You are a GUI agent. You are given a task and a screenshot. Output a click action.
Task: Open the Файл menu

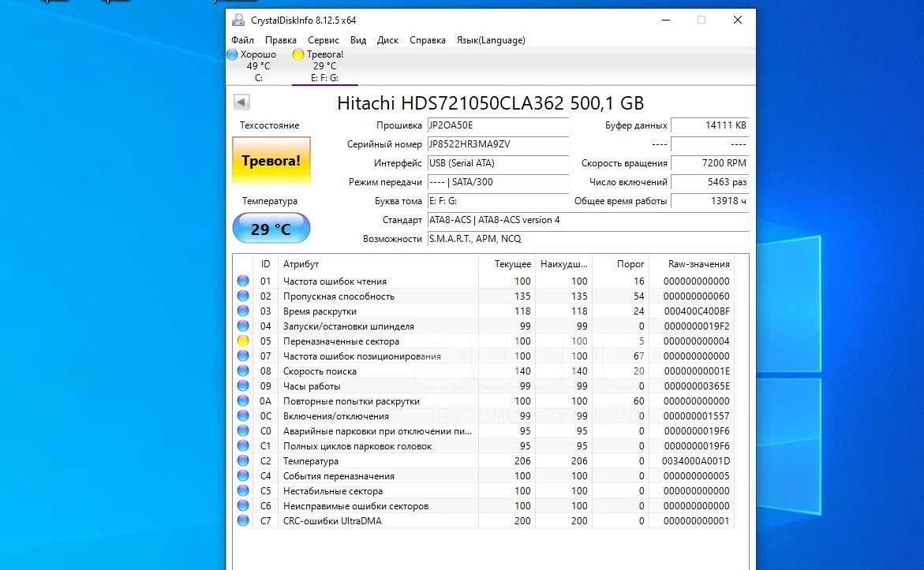[242, 40]
